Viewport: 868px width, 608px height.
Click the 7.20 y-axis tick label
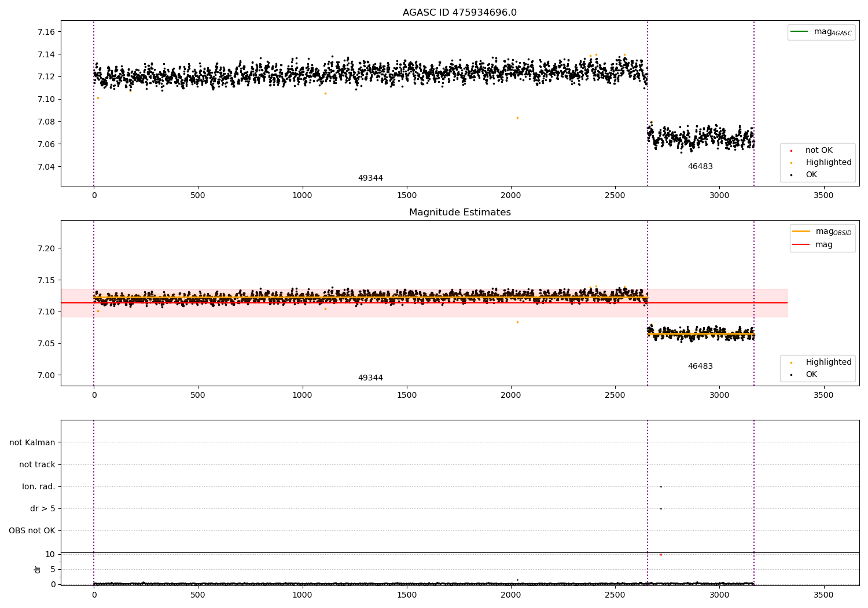coord(46,248)
